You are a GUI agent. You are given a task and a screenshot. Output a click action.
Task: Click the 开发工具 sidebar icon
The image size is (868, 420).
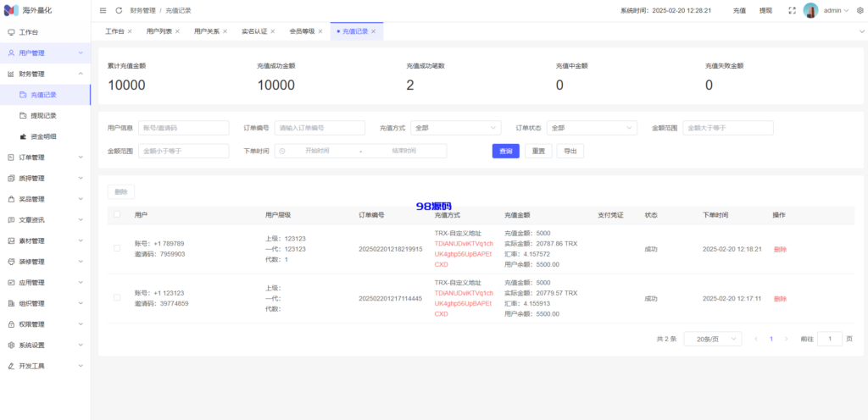11,366
